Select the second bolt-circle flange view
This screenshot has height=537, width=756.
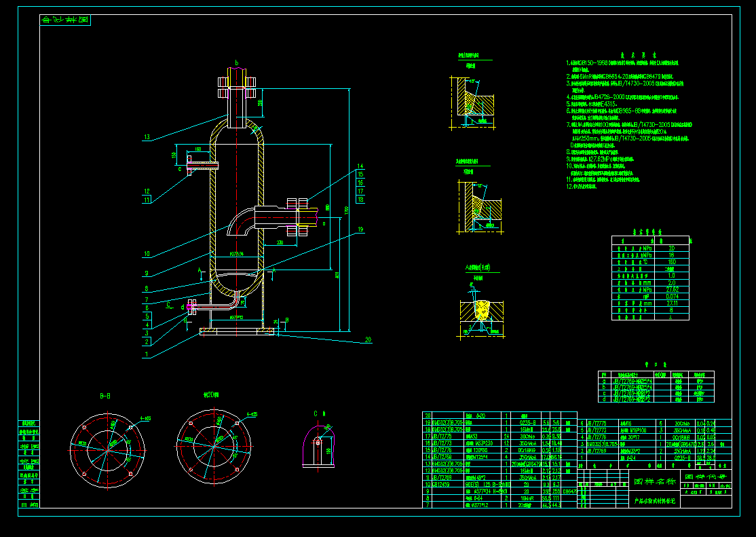coord(214,447)
